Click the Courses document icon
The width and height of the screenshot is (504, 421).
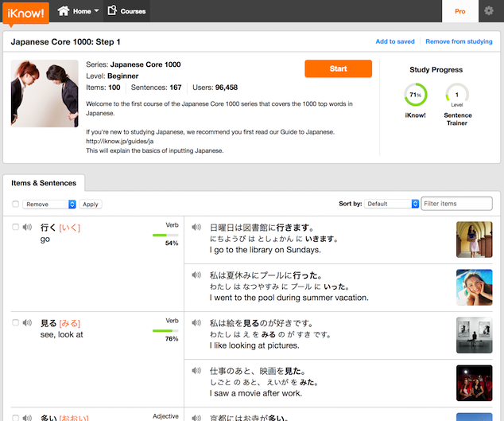click(112, 10)
